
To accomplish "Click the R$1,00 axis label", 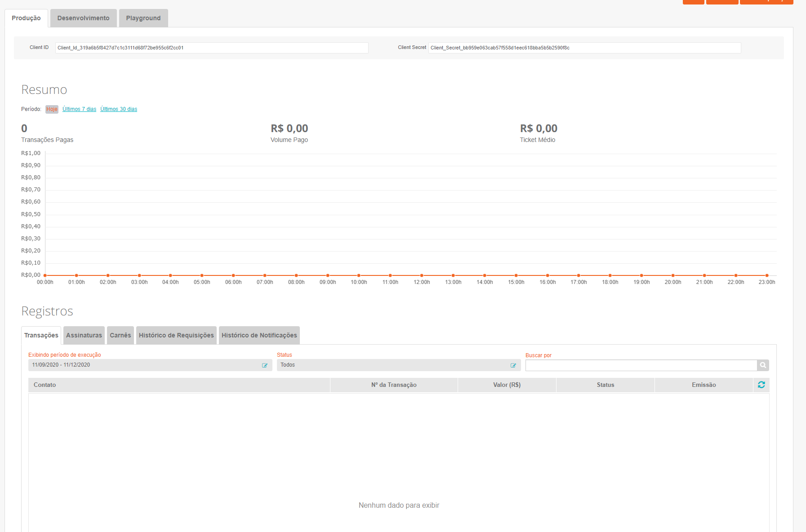I will 31,153.
